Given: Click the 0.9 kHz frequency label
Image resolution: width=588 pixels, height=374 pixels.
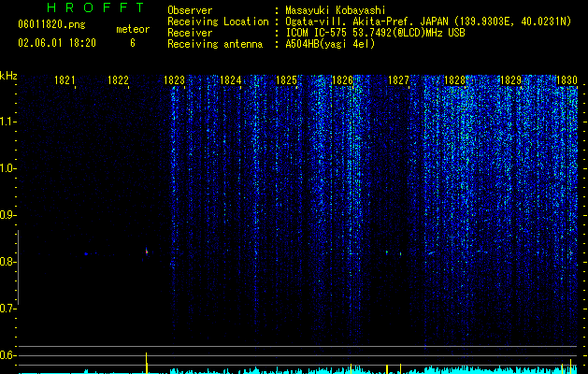Looking at the screenshot, I should click(7, 215).
